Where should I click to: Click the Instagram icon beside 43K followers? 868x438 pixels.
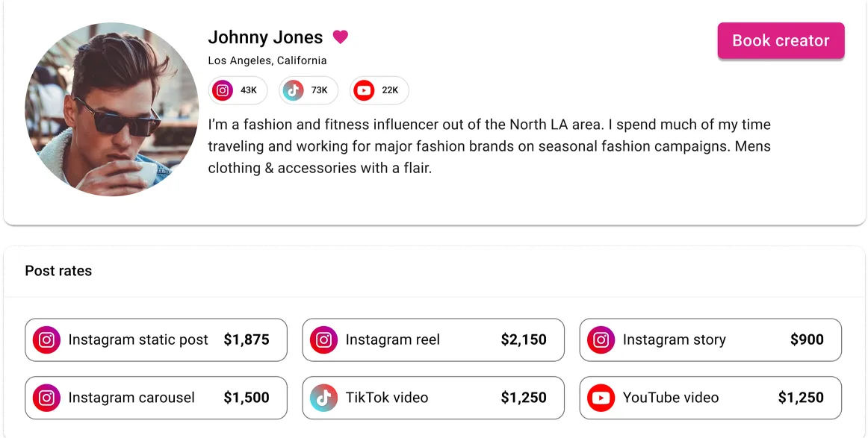coord(223,90)
